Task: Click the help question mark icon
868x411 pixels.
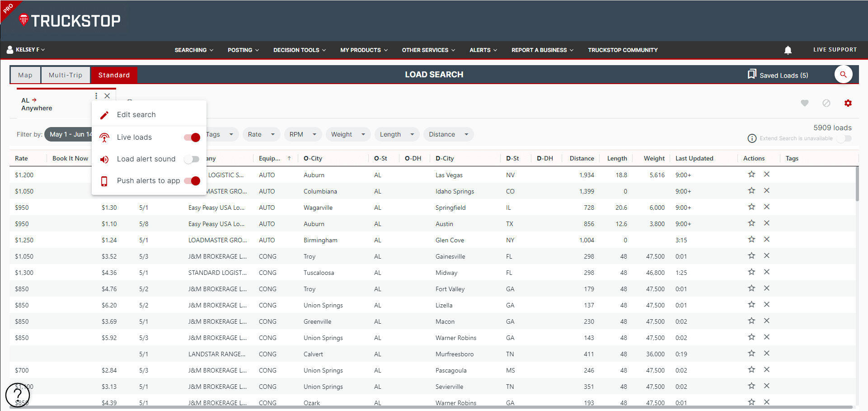Action: (18, 395)
